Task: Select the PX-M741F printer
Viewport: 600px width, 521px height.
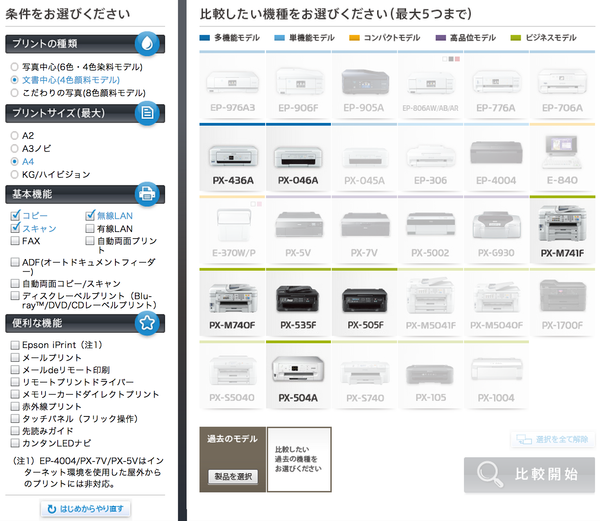Action: [562, 230]
